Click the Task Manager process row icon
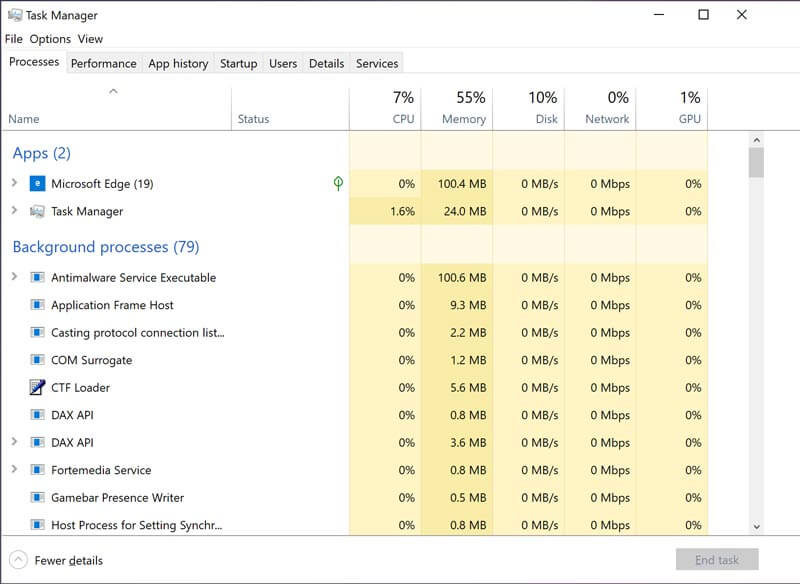The image size is (800, 584). (37, 211)
